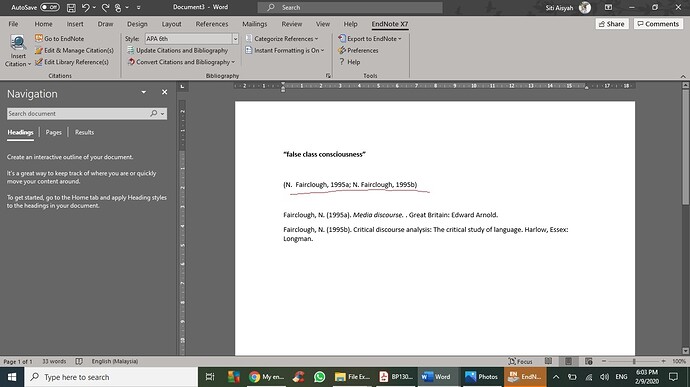Click the Share button
Image resolution: width=690 pixels, height=387 pixels.
click(x=612, y=24)
